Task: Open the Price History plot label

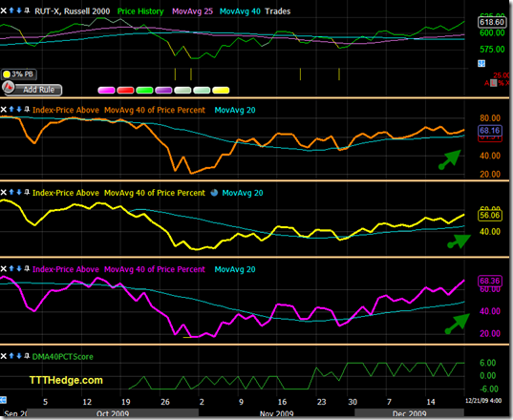Action: click(140, 11)
